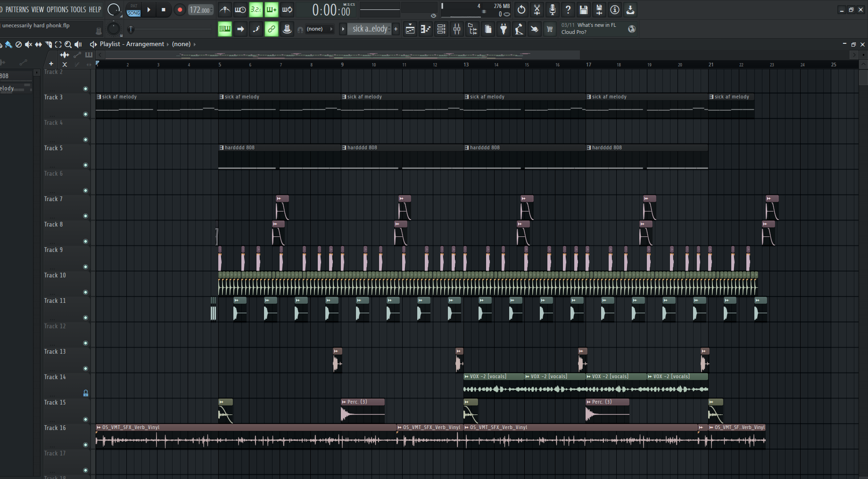
Task: Select the Playback speaker tool
Action: pos(78,44)
